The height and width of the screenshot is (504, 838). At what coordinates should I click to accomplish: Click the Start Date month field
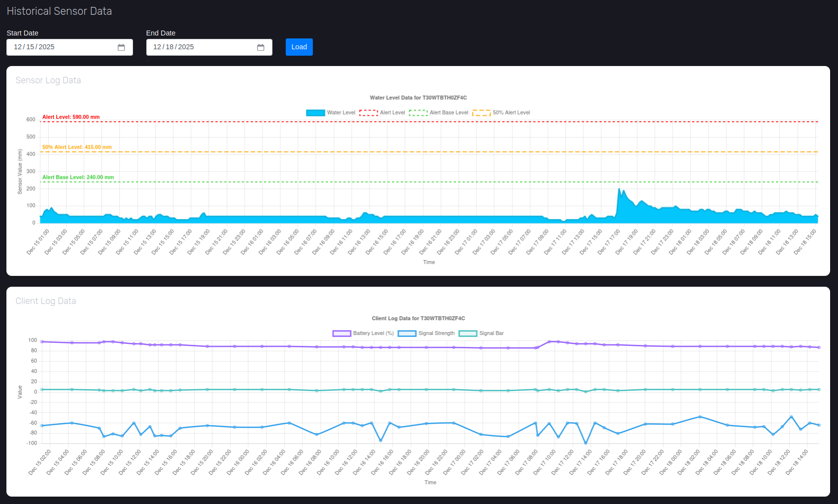click(18, 47)
